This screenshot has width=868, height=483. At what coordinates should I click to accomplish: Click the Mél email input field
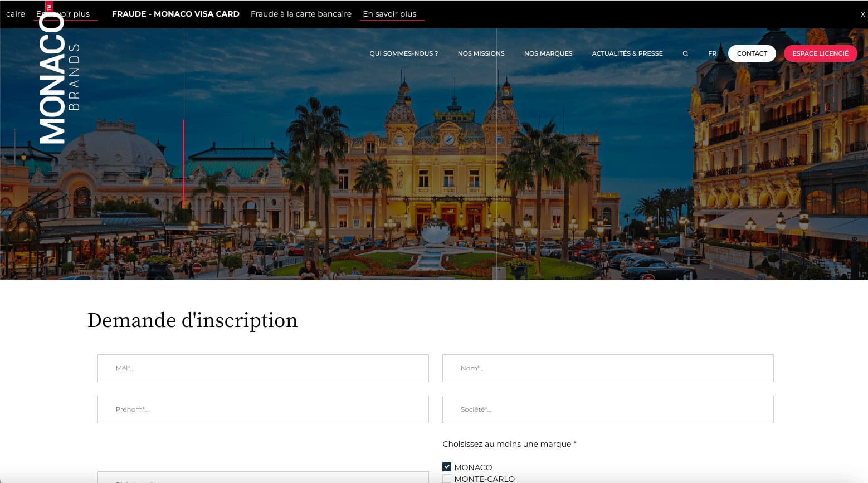pyautogui.click(x=263, y=368)
